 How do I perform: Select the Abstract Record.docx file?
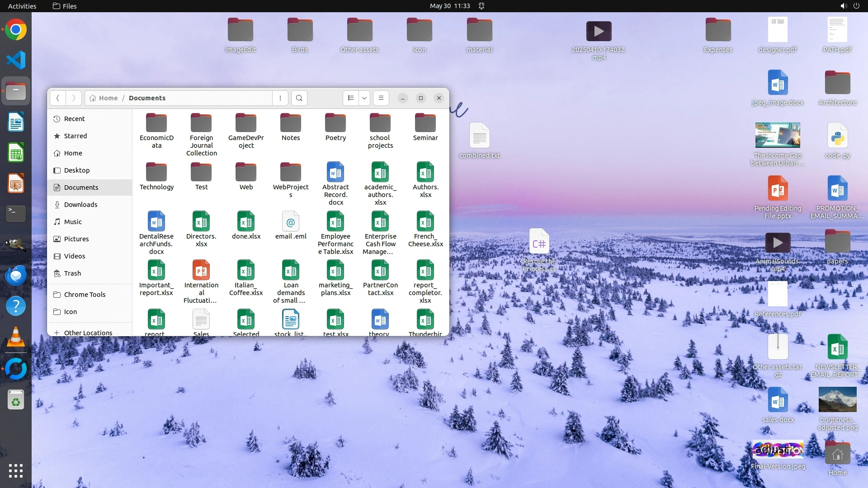(335, 173)
